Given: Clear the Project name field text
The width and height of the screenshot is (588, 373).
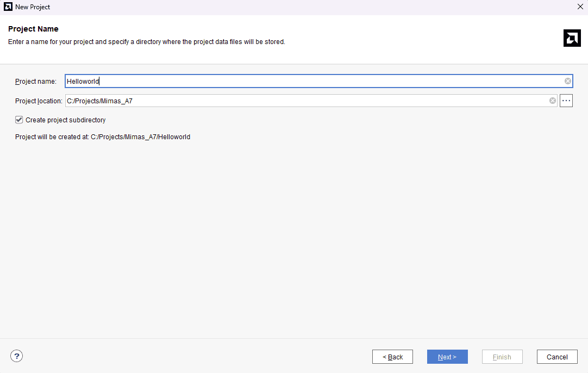Looking at the screenshot, I should coord(567,81).
